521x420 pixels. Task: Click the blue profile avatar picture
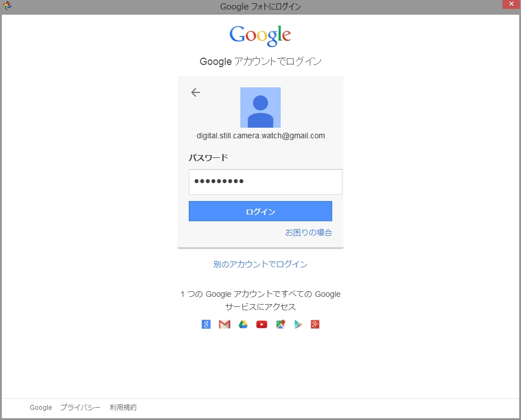click(x=260, y=108)
